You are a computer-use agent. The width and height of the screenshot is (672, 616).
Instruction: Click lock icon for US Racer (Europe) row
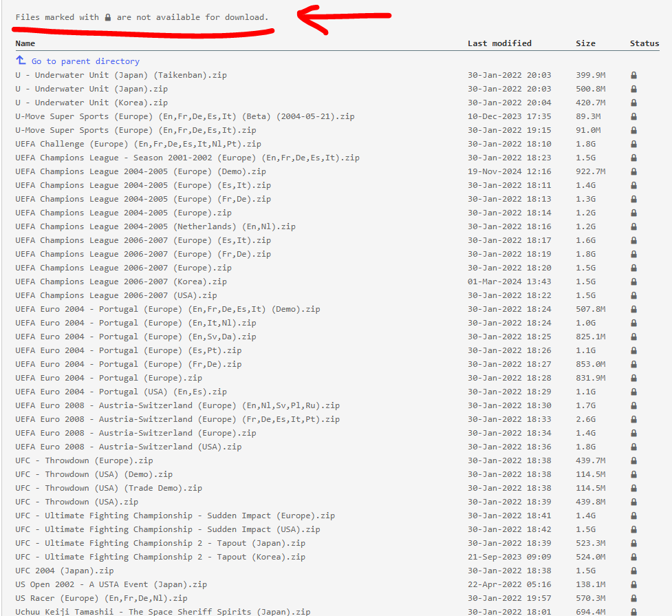point(633,598)
